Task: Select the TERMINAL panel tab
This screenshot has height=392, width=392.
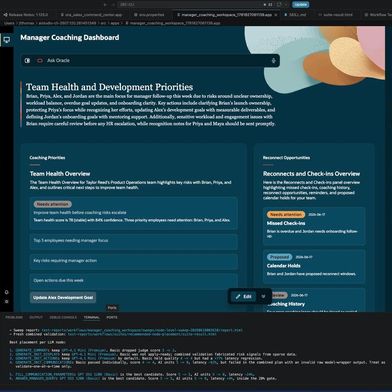Action: [92, 317]
